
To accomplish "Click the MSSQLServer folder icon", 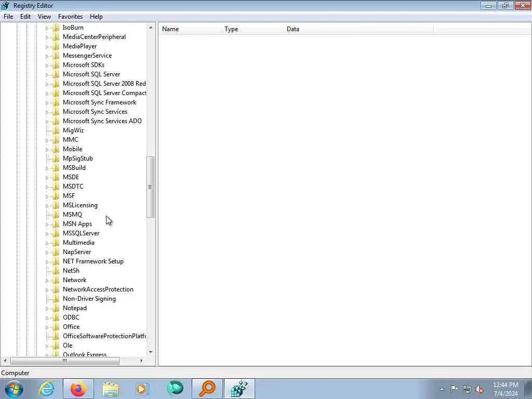I will 56,233.
